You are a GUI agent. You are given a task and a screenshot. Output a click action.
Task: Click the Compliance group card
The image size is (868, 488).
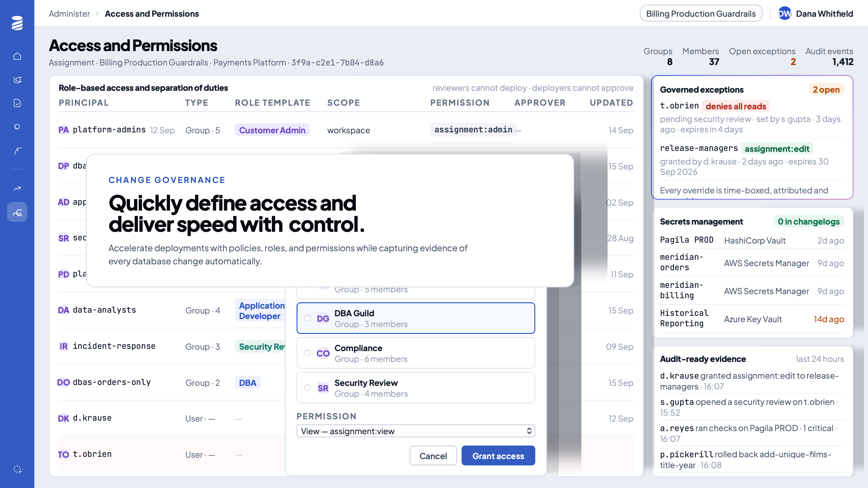pyautogui.click(x=415, y=353)
